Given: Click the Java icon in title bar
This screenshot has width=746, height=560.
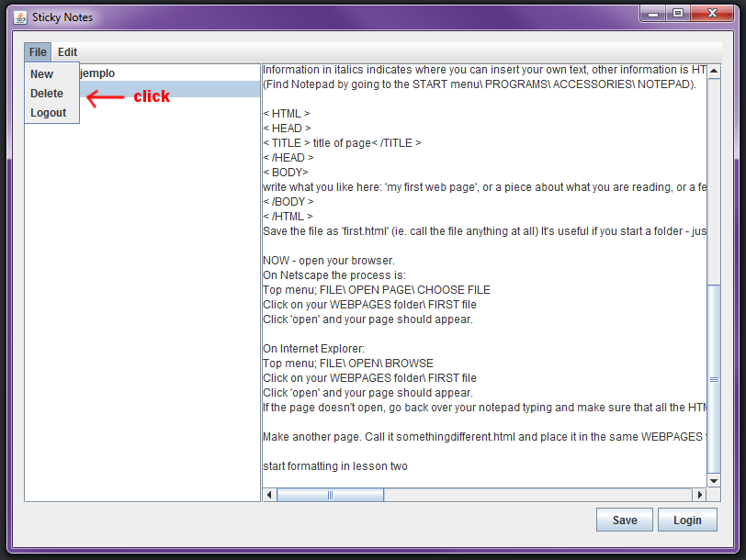Looking at the screenshot, I should point(20,17).
